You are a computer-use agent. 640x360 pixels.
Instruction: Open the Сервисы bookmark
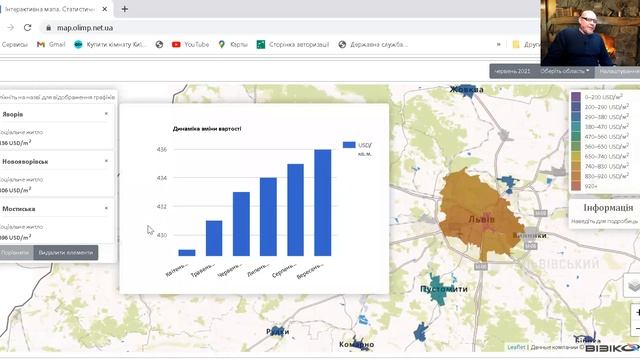(14, 44)
